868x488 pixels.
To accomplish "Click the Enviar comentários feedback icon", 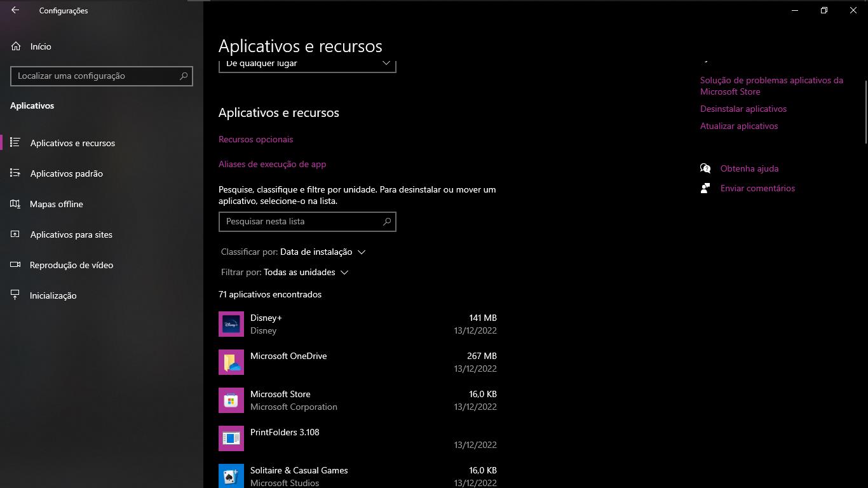I will [x=705, y=188].
